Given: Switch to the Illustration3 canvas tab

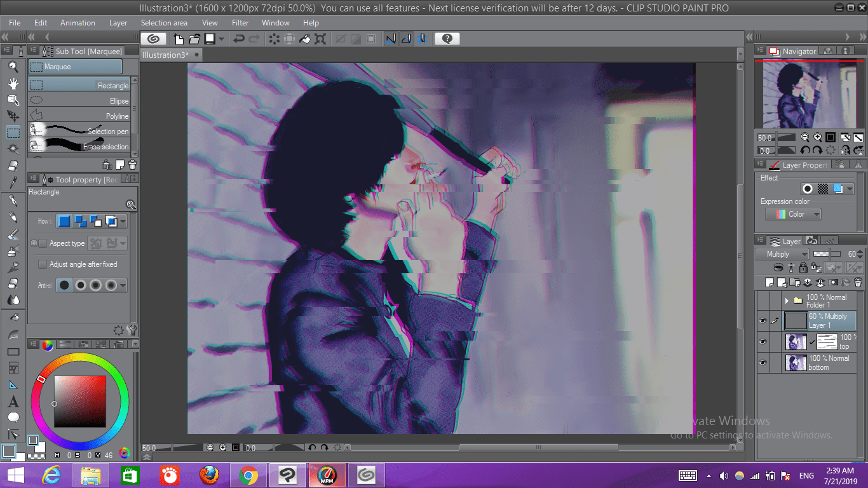Looking at the screenshot, I should (165, 55).
